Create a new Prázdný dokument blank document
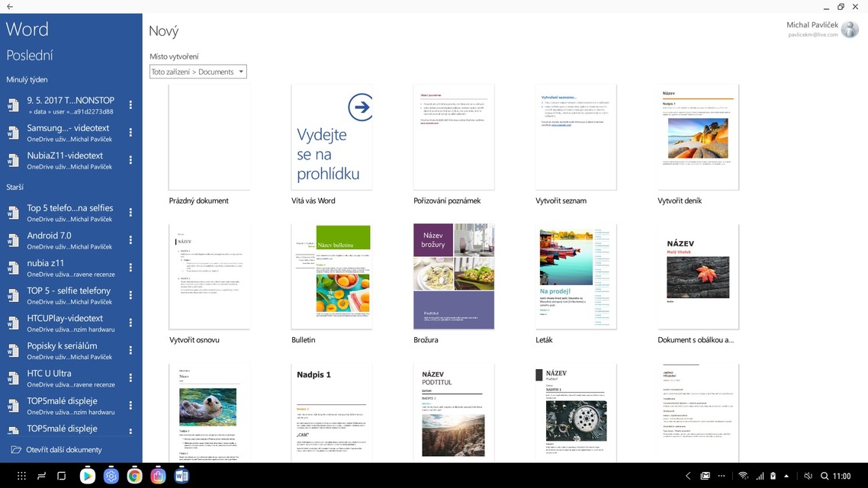This screenshot has height=488, width=868. [x=210, y=137]
